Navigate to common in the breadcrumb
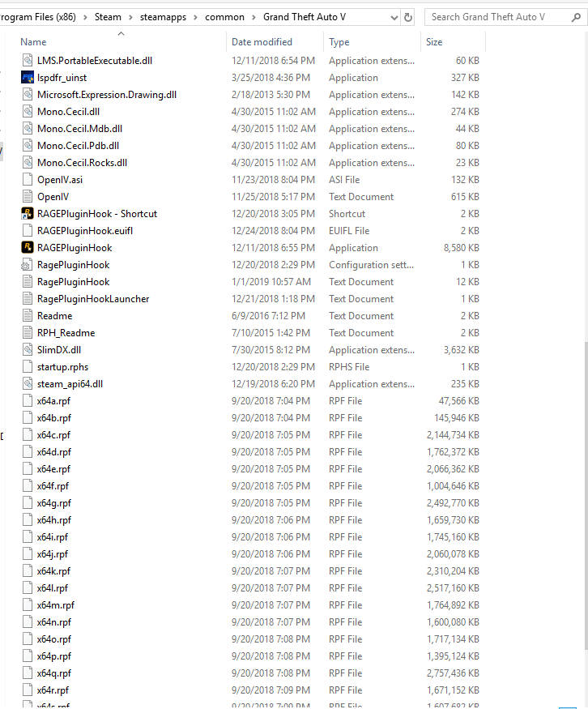 coord(224,17)
